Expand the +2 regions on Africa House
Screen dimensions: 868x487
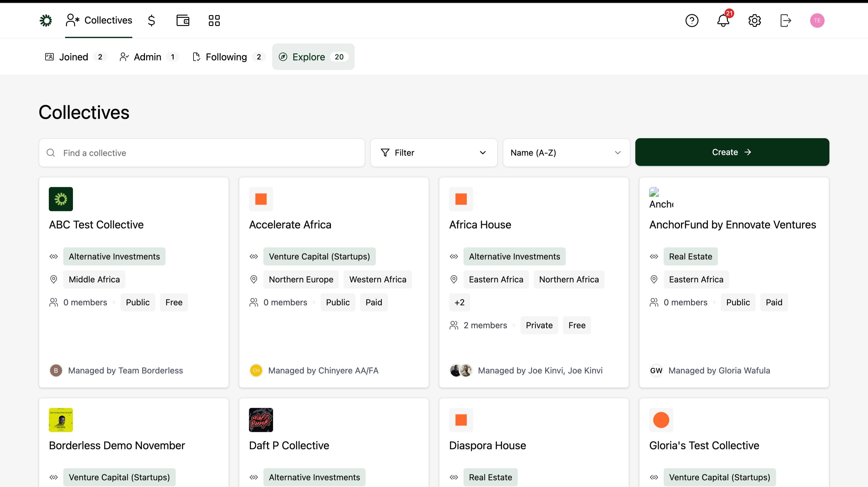[x=459, y=302]
